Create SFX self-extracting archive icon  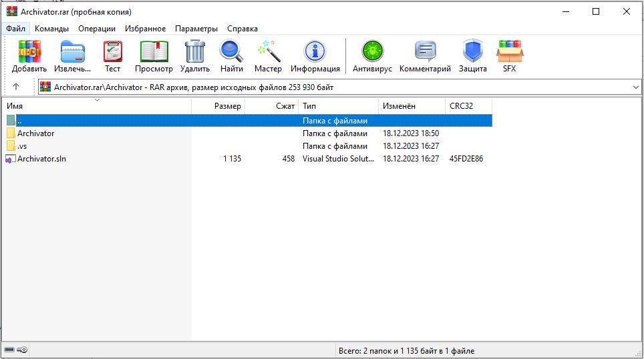(509, 51)
